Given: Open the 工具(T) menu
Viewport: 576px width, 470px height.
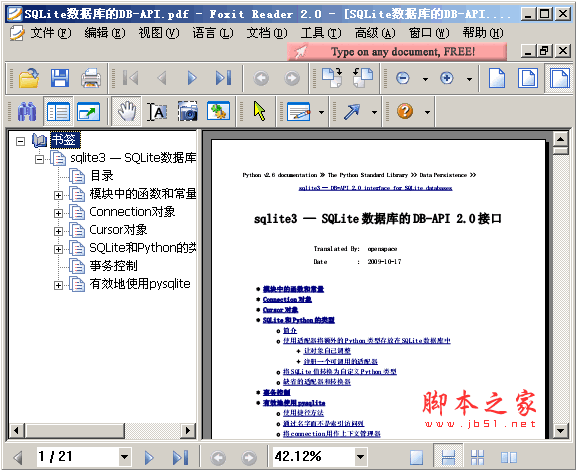Looking at the screenshot, I should point(321,33).
